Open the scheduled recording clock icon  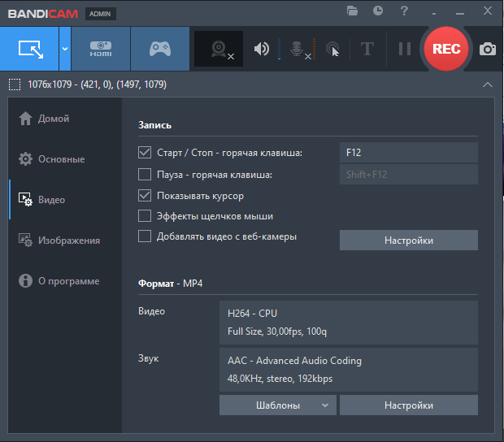coord(378,11)
